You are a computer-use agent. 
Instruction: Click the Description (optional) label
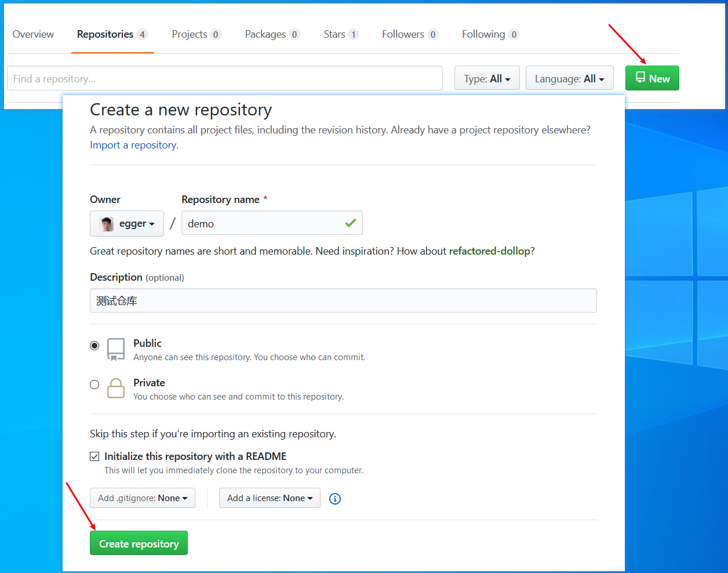137,277
